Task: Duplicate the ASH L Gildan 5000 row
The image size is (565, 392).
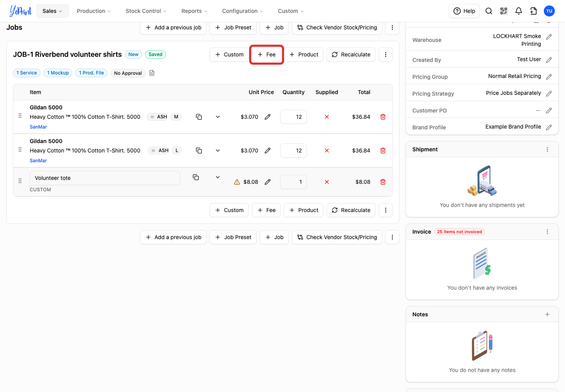Action: (x=199, y=151)
